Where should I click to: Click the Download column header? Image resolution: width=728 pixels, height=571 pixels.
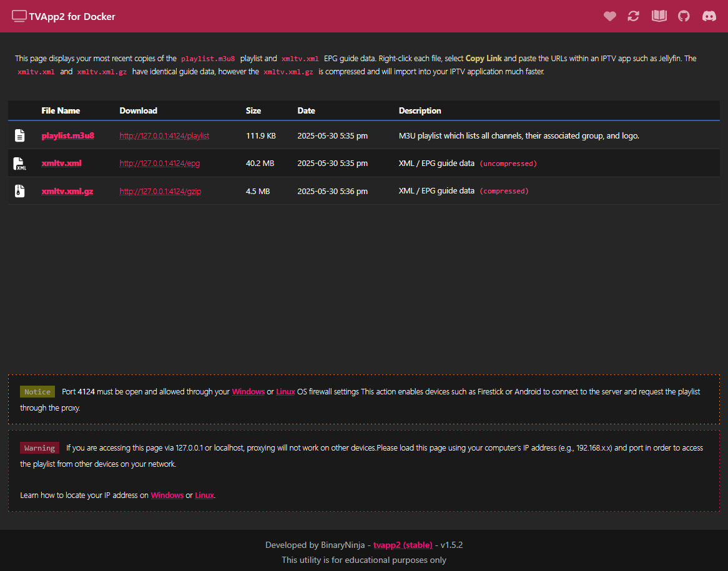point(139,110)
